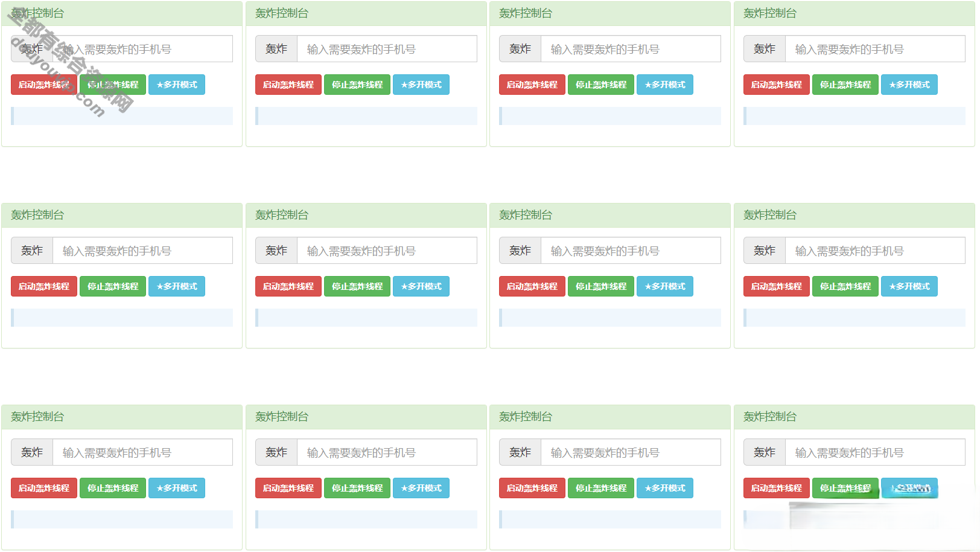The height and width of the screenshot is (552, 980).
Task: Click blue status bar in row 1, column 2 panel
Action: click(x=366, y=116)
